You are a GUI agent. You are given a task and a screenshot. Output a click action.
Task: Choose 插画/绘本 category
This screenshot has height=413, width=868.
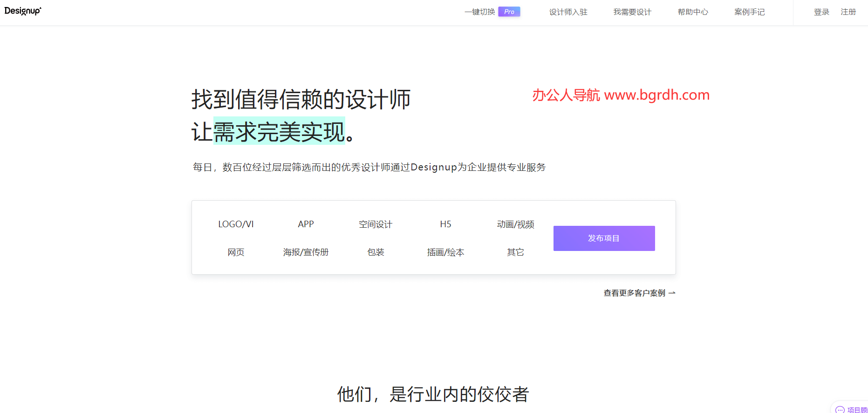point(445,252)
